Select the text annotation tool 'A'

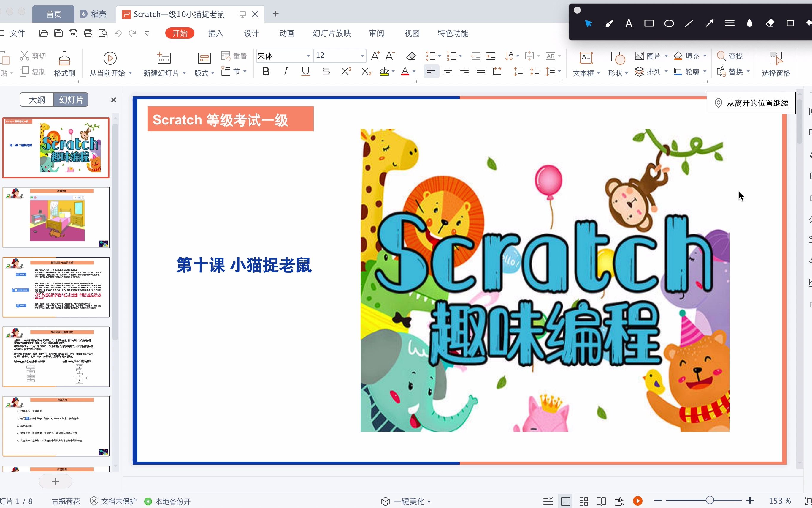click(629, 23)
